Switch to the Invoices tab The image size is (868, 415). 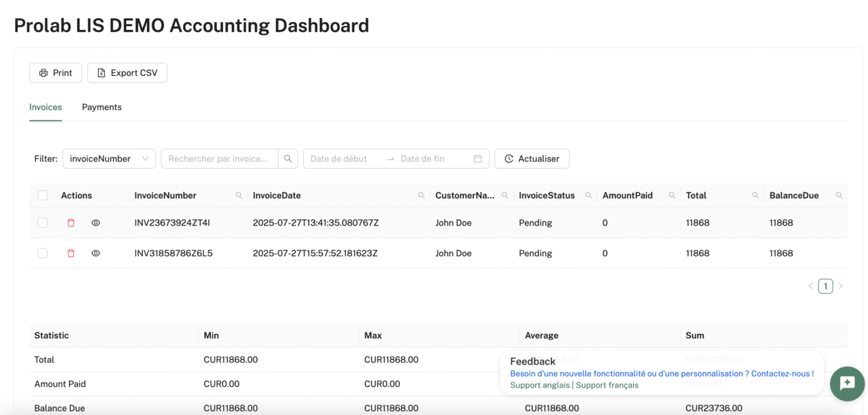coord(45,107)
